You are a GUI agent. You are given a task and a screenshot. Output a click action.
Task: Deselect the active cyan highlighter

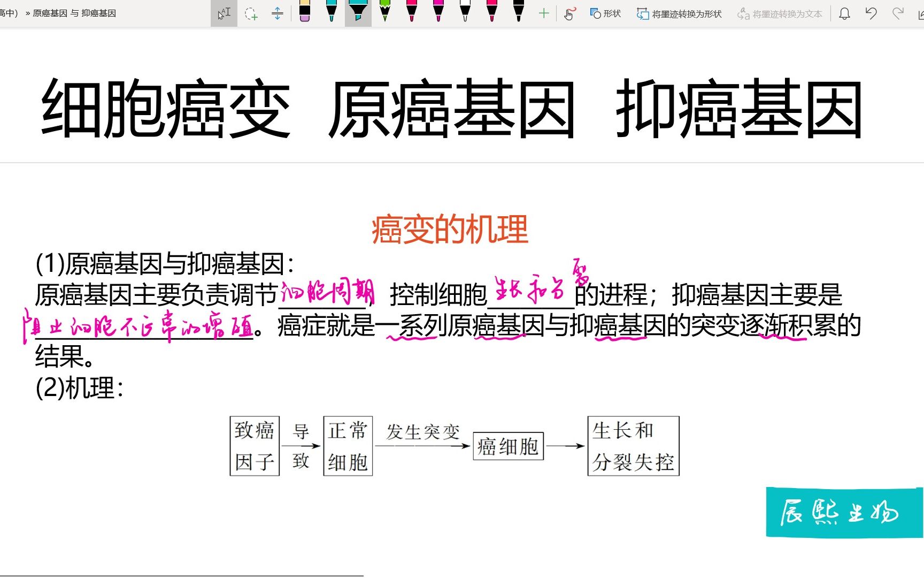tap(357, 13)
